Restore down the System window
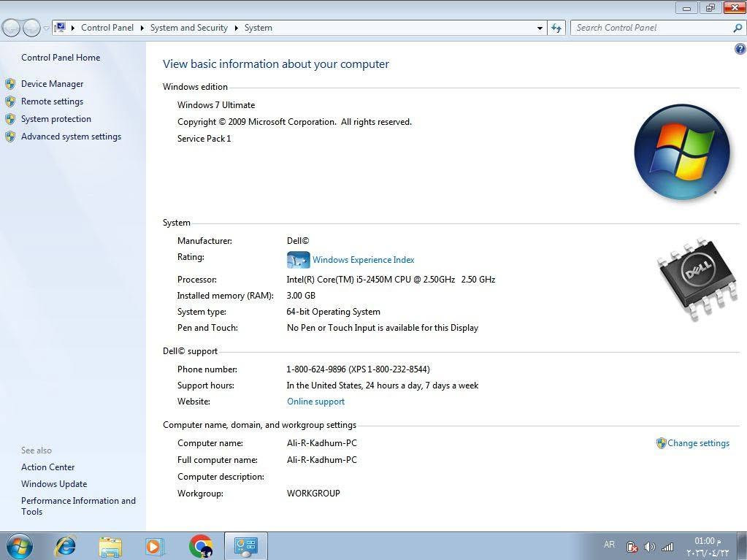The image size is (747, 560). pyautogui.click(x=710, y=8)
